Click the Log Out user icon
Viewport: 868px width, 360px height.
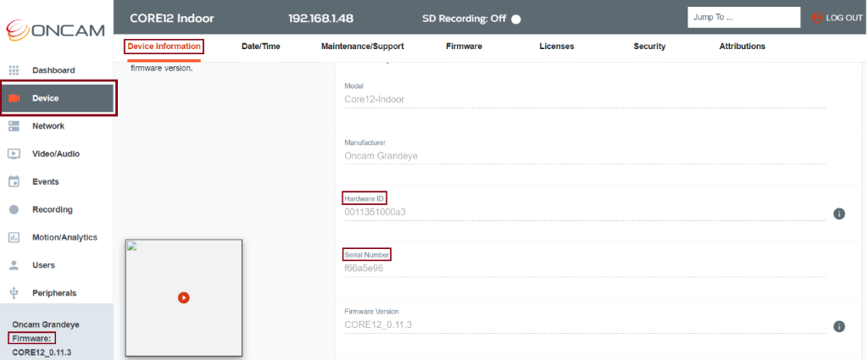tap(817, 18)
